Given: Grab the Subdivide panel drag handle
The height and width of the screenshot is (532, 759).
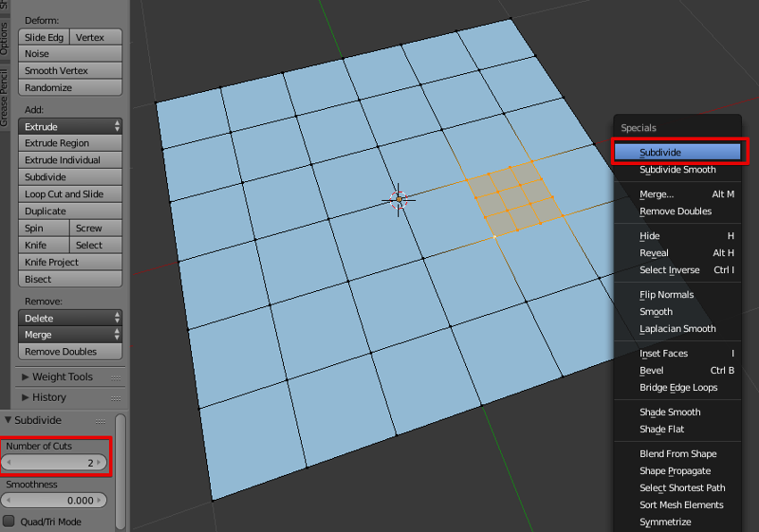Looking at the screenshot, I should coord(101,421).
